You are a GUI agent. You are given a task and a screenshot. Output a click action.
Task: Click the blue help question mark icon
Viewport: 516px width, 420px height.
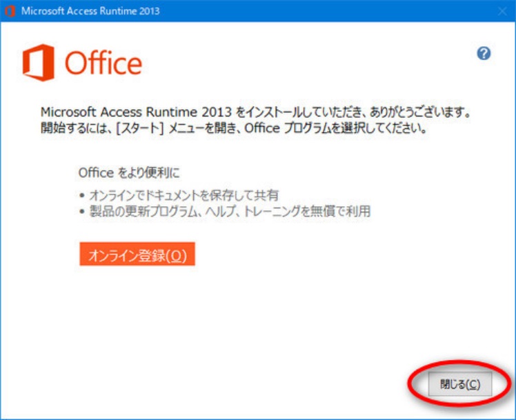pyautogui.click(x=484, y=53)
